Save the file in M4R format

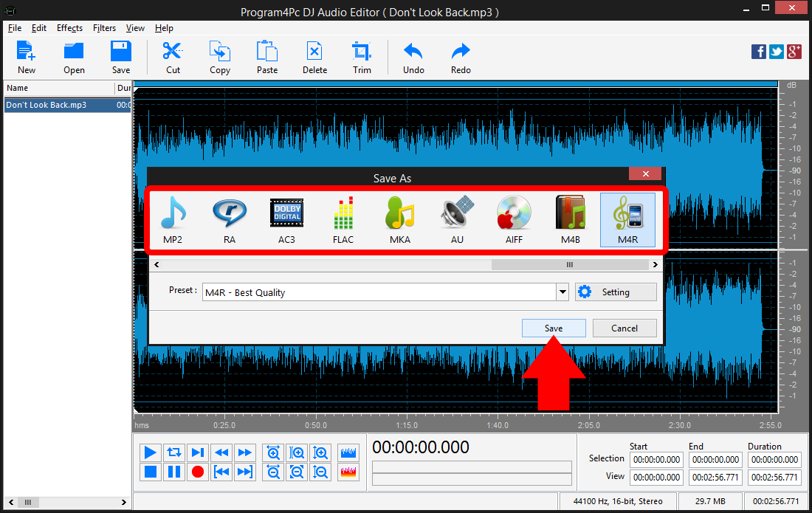coord(554,328)
